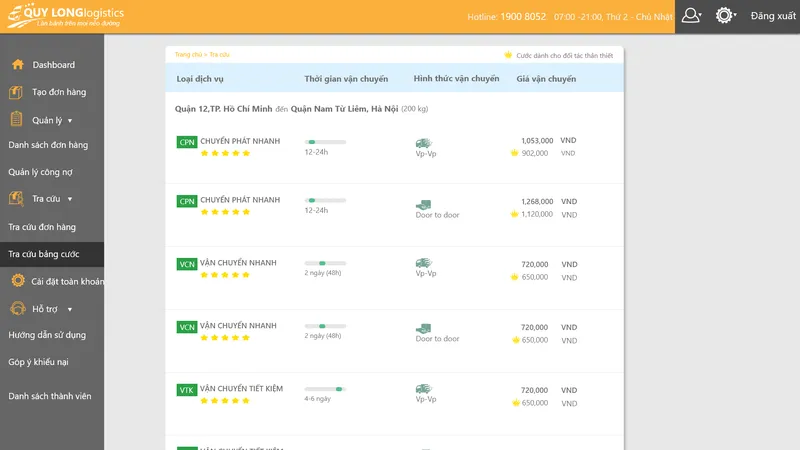Screen dimensions: 800x450
Task: Click the Cài đặt tài khoản gear icon
Action: point(18,281)
